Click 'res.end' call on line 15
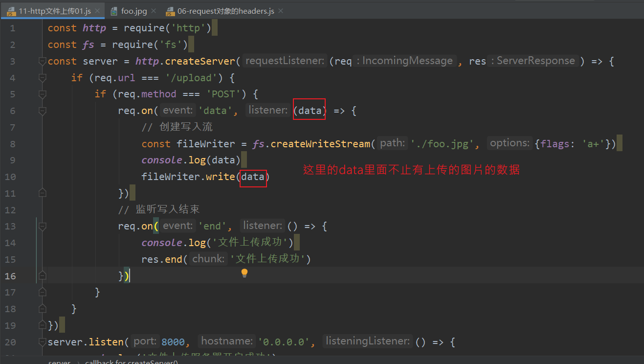 162,259
